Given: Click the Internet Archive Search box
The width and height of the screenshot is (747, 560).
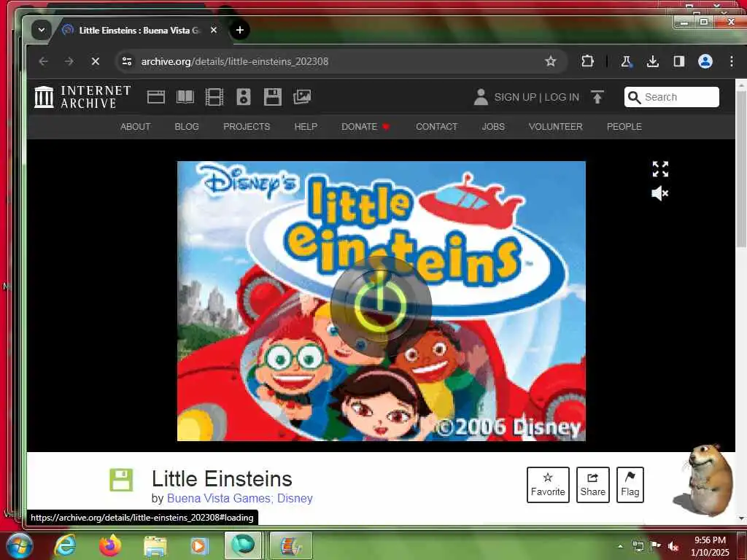Looking at the screenshot, I should [672, 97].
